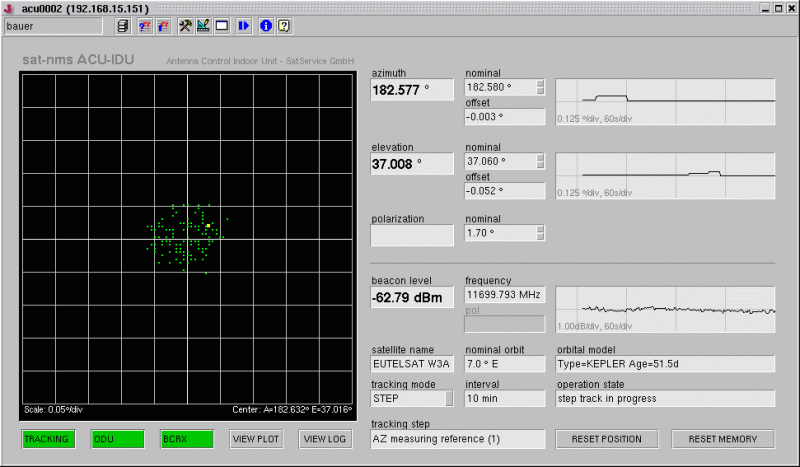This screenshot has width=800, height=467.
Task: Click the first red-blue flag toolbar icon
Action: (x=144, y=25)
